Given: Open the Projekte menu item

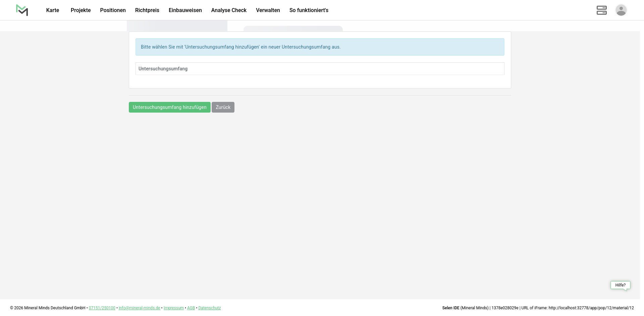Looking at the screenshot, I should 80,10.
